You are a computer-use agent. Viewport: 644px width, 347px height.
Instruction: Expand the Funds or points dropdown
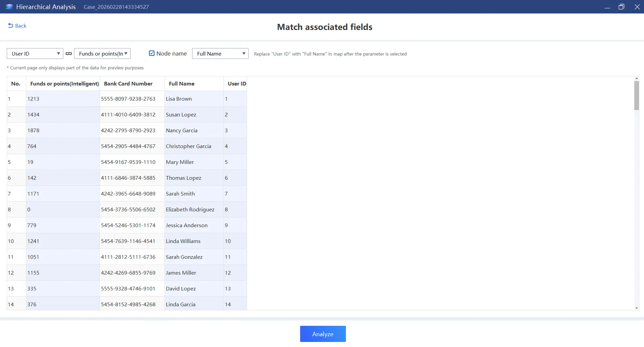(102, 54)
